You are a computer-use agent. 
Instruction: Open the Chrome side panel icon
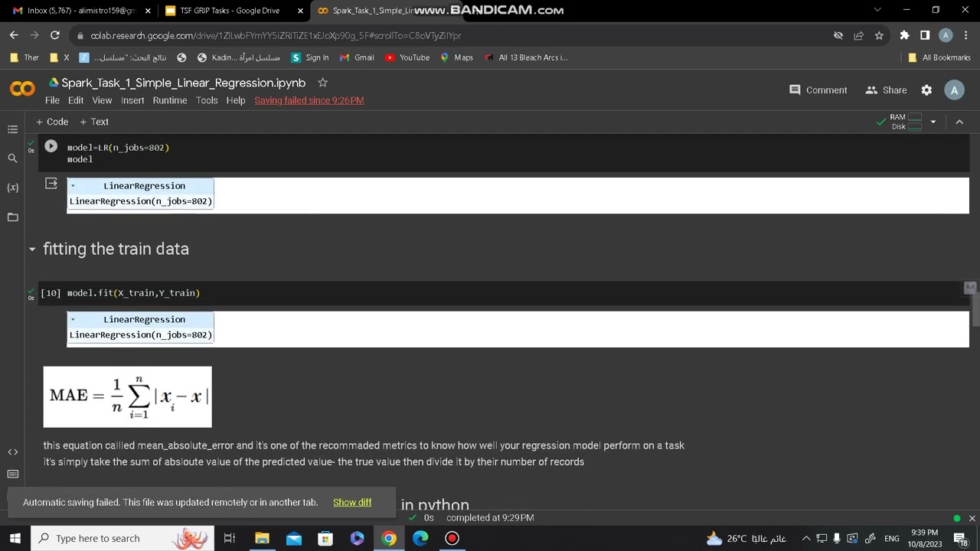click(x=925, y=35)
